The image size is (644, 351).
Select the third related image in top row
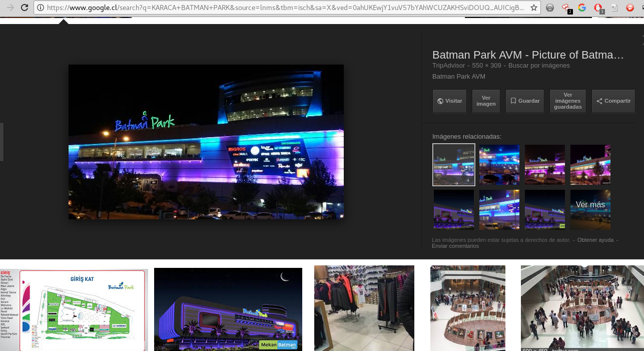545,165
